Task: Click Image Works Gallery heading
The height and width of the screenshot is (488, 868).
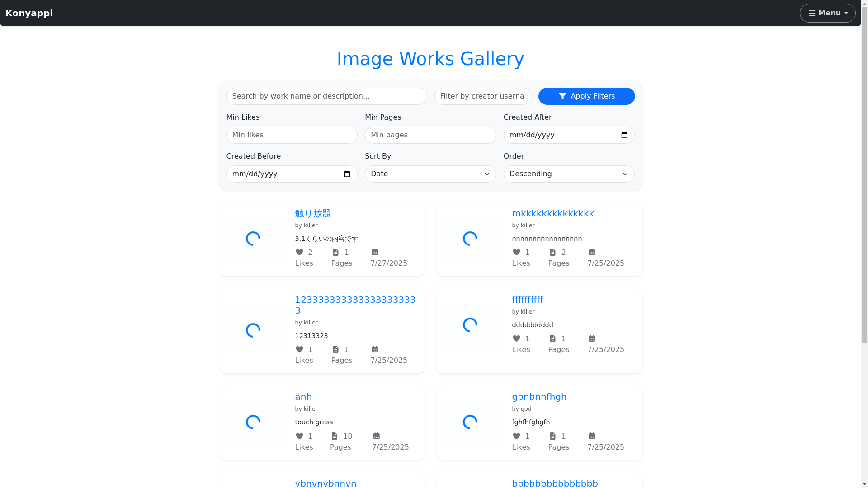Action: [430, 59]
